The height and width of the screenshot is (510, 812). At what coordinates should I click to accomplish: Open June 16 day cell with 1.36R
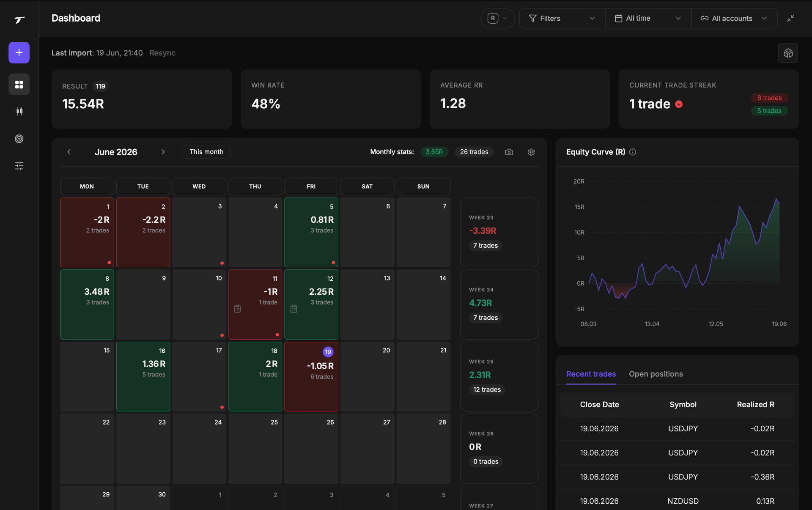point(143,376)
